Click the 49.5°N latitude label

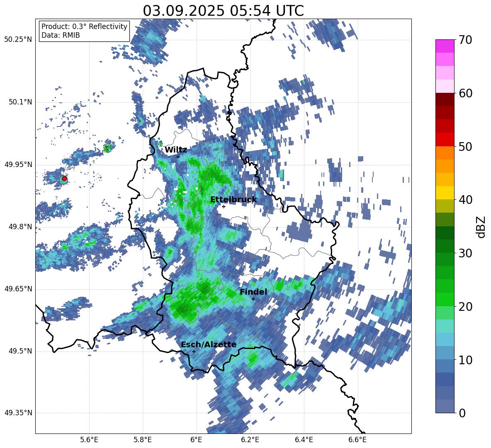[x=20, y=351]
